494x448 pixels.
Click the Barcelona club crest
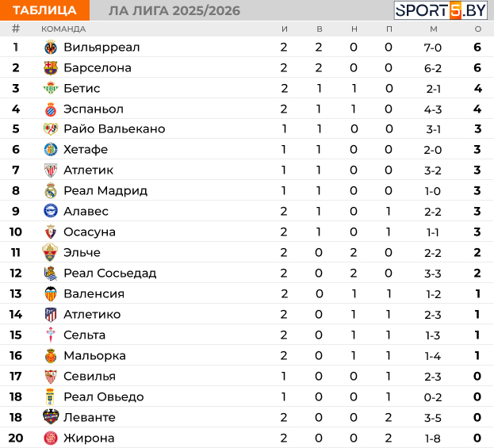point(51,67)
